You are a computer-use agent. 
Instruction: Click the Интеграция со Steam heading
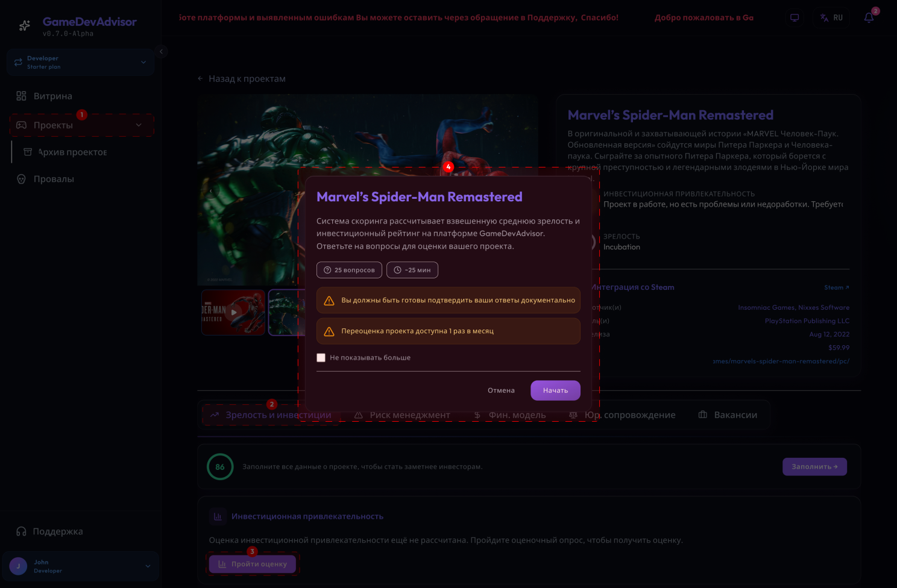(x=633, y=287)
